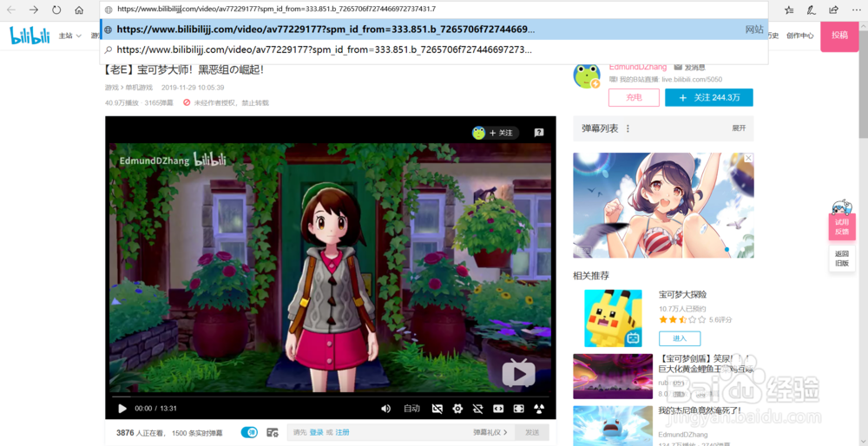This screenshot has width=868, height=446.
Task: Open the 宝可梦大探险 title text
Action: click(682, 294)
